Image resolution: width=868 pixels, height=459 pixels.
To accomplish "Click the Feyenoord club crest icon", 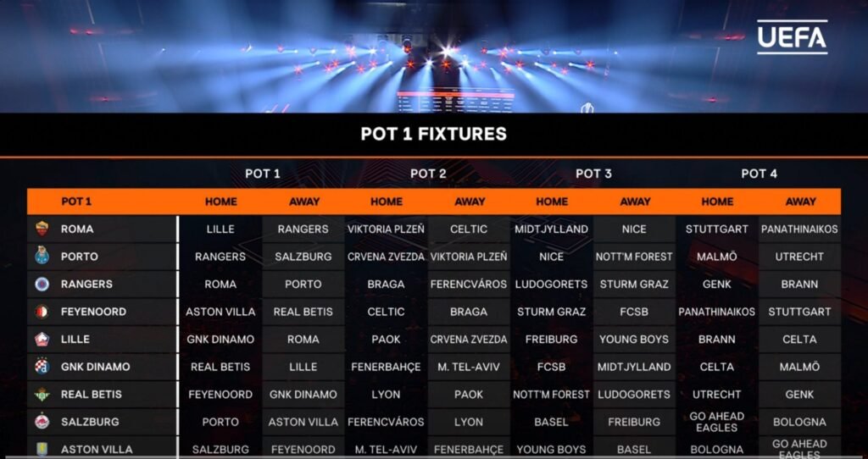I will click(x=42, y=312).
